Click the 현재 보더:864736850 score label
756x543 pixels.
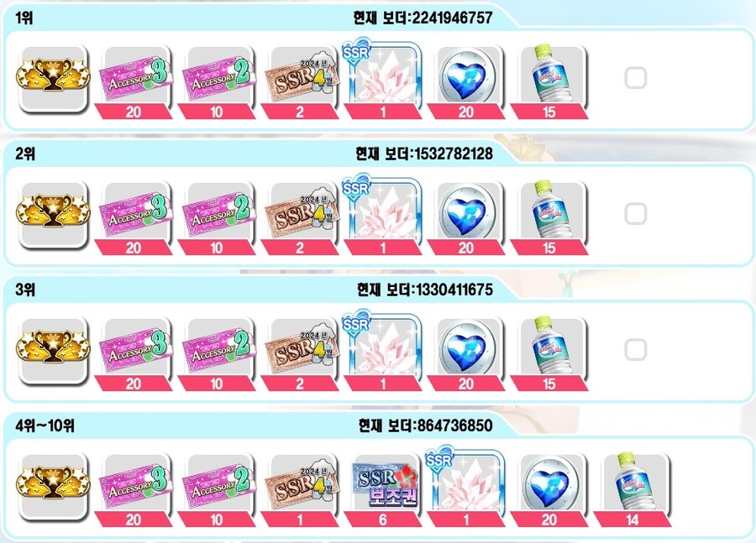(x=425, y=426)
